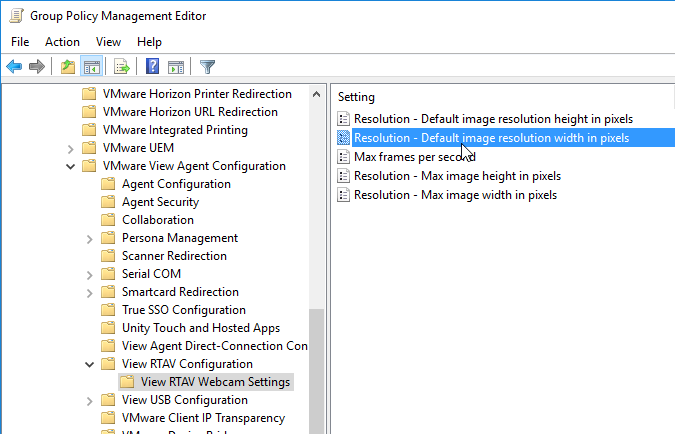Click folder icon of Agent Security
This screenshot has height=434, width=675.
[x=108, y=202]
